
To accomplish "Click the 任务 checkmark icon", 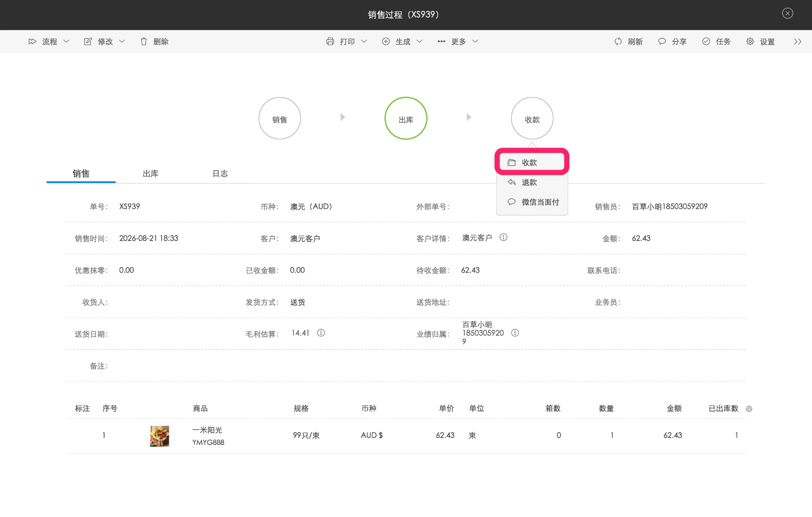I will (706, 41).
